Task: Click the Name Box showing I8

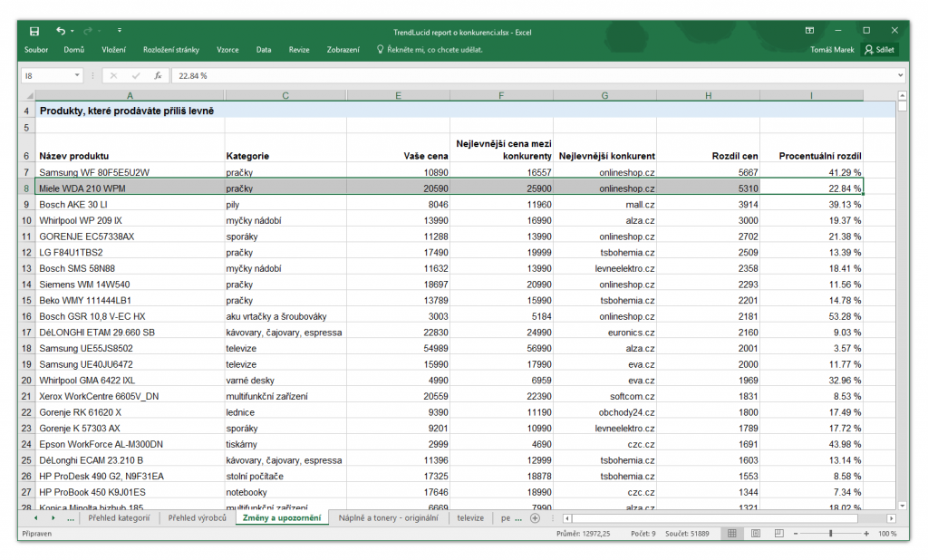Action: tap(47, 76)
